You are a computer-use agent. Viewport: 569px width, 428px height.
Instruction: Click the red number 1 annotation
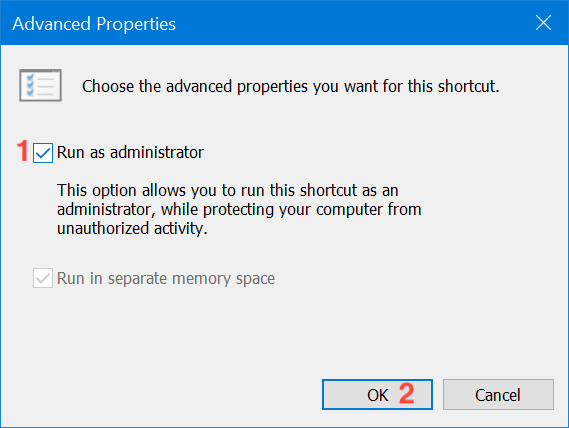(x=23, y=151)
